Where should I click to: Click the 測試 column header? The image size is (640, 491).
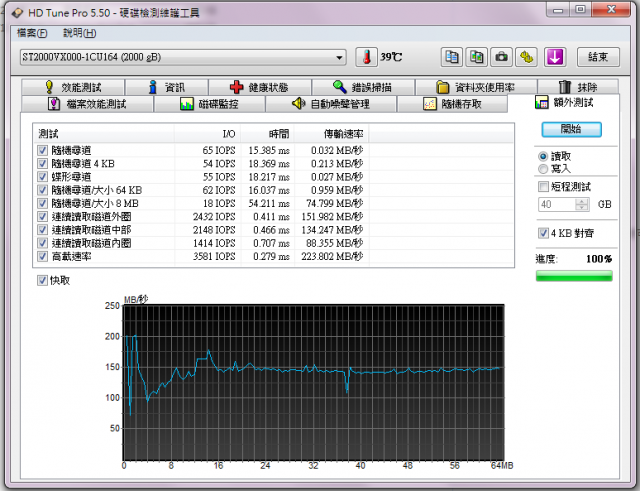point(104,133)
